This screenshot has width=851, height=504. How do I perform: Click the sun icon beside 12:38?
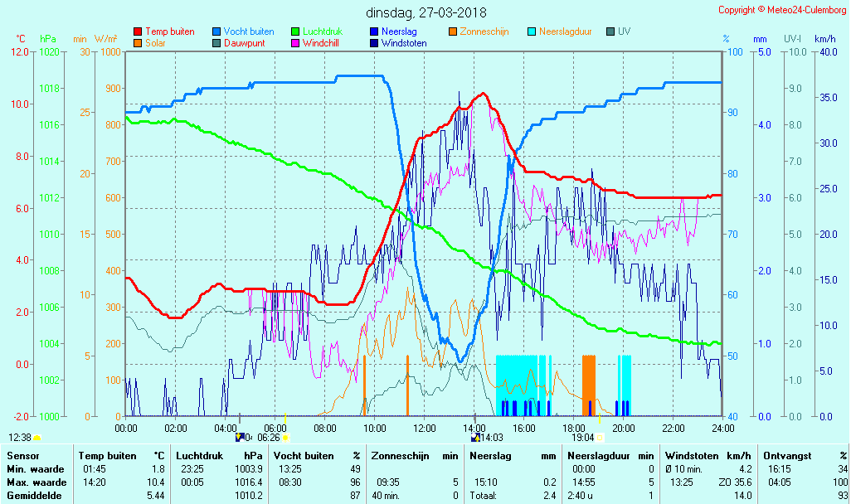pyautogui.click(x=37, y=437)
